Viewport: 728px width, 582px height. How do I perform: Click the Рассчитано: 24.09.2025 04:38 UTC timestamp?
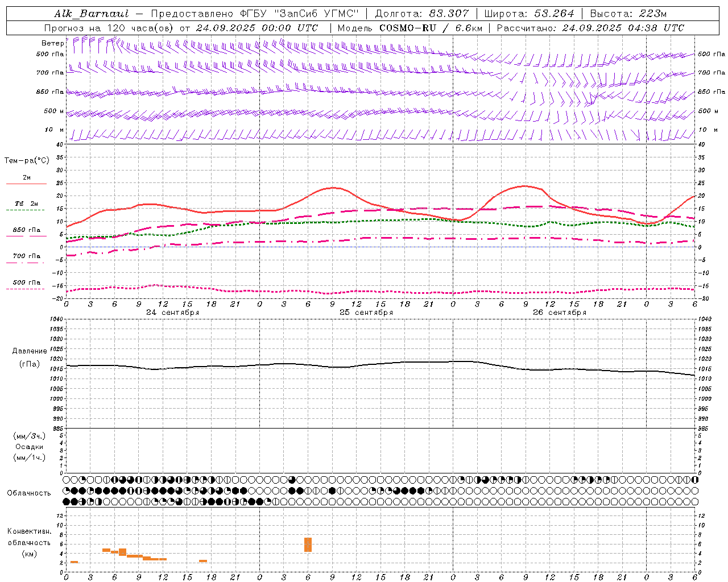pyautogui.click(x=590, y=28)
